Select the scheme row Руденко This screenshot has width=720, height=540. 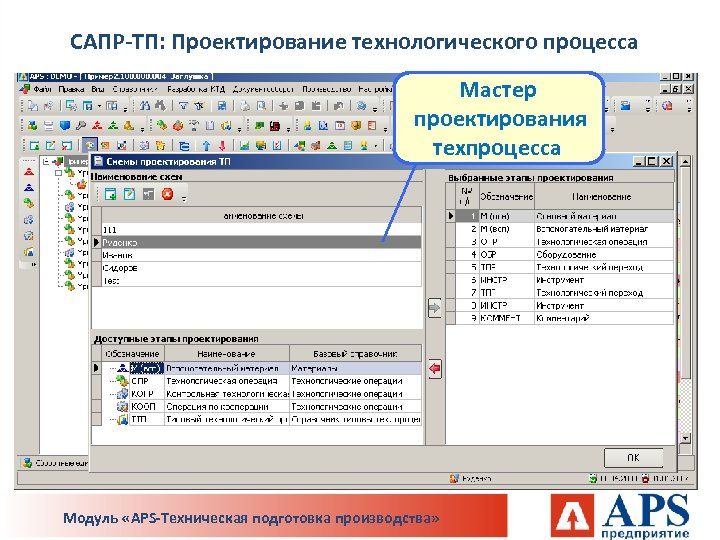click(261, 242)
